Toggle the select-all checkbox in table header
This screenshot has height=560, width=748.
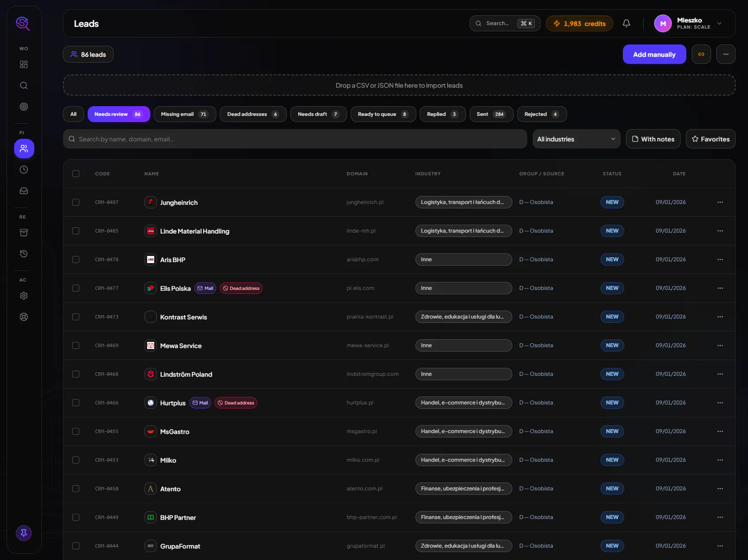point(76,174)
